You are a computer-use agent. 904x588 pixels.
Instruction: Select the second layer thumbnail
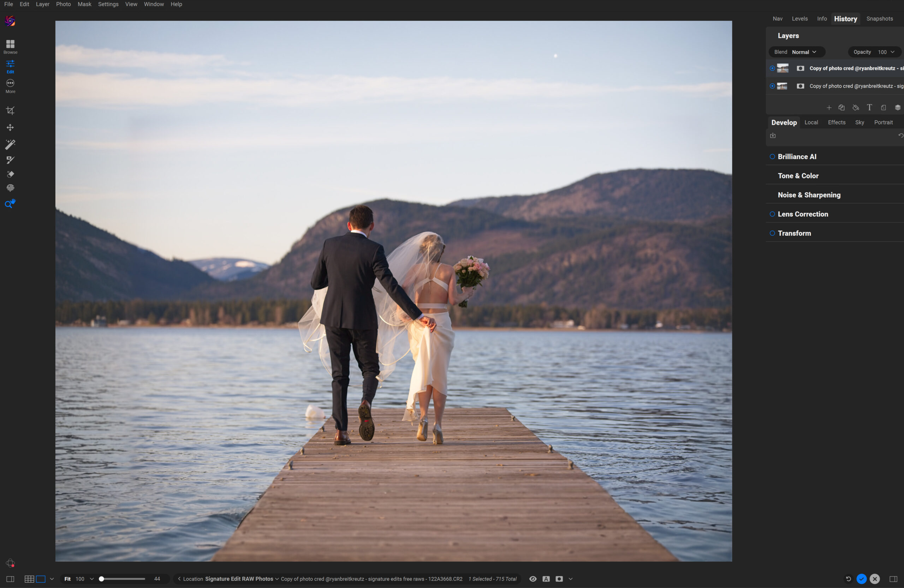pos(782,86)
